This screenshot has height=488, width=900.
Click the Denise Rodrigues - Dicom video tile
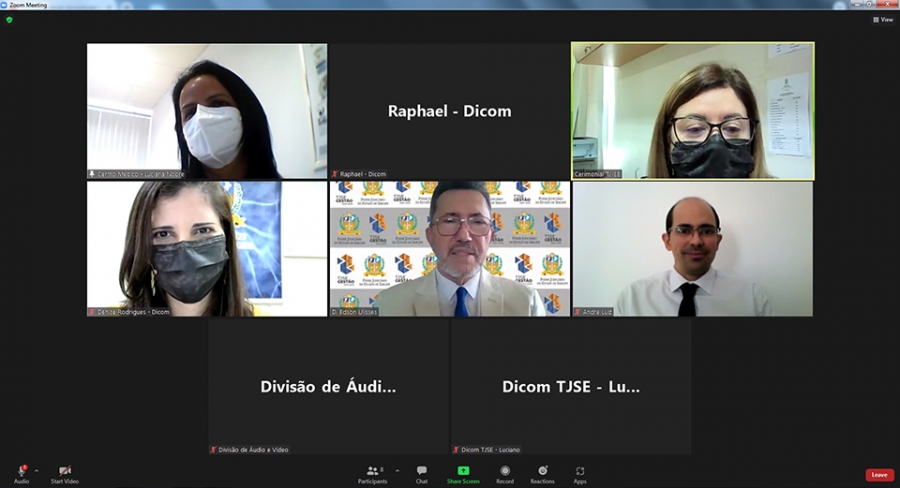coord(207,249)
